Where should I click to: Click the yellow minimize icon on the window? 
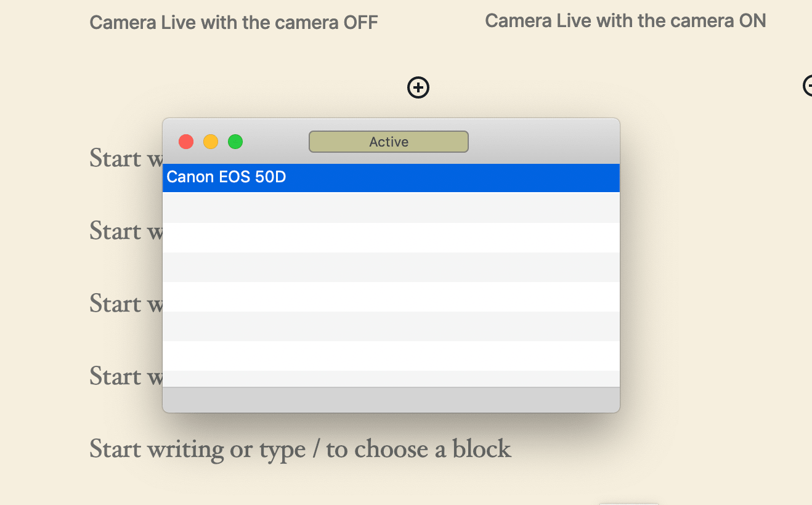[x=210, y=141]
